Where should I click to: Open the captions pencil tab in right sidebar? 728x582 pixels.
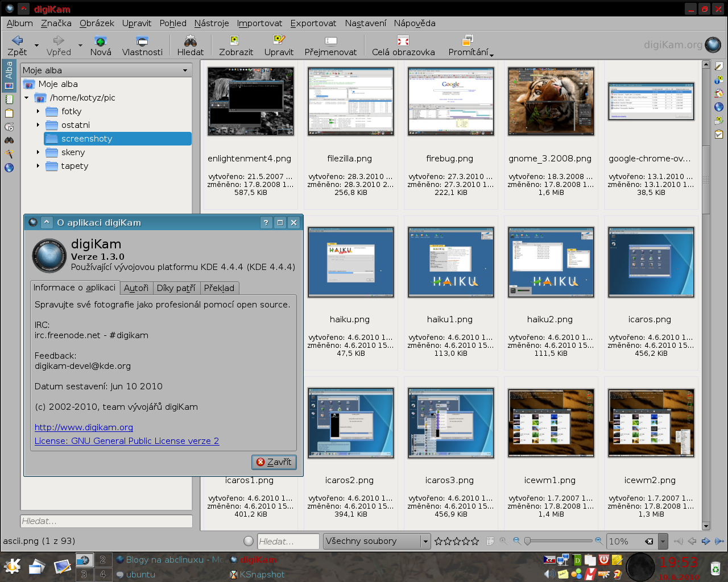[x=719, y=66]
